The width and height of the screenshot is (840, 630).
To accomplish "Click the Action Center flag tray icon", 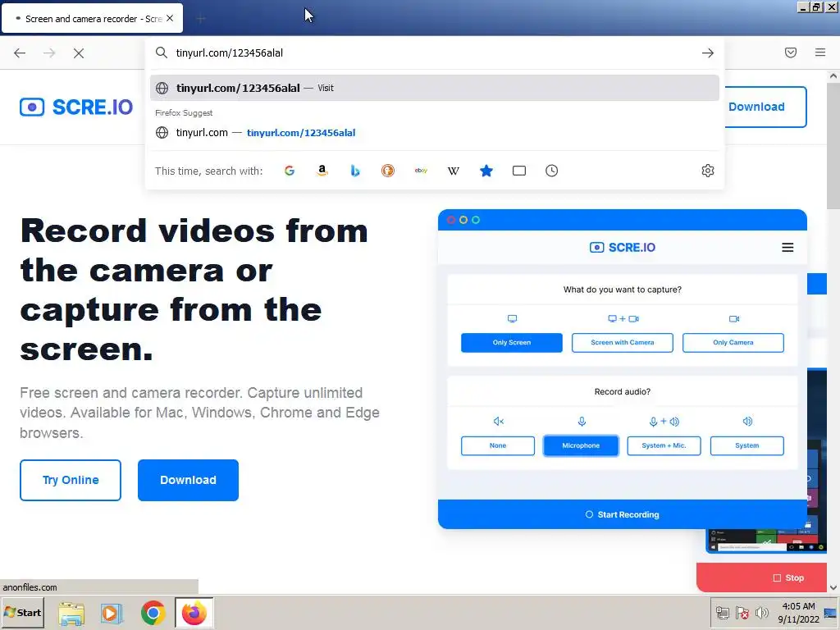I will 742,612.
